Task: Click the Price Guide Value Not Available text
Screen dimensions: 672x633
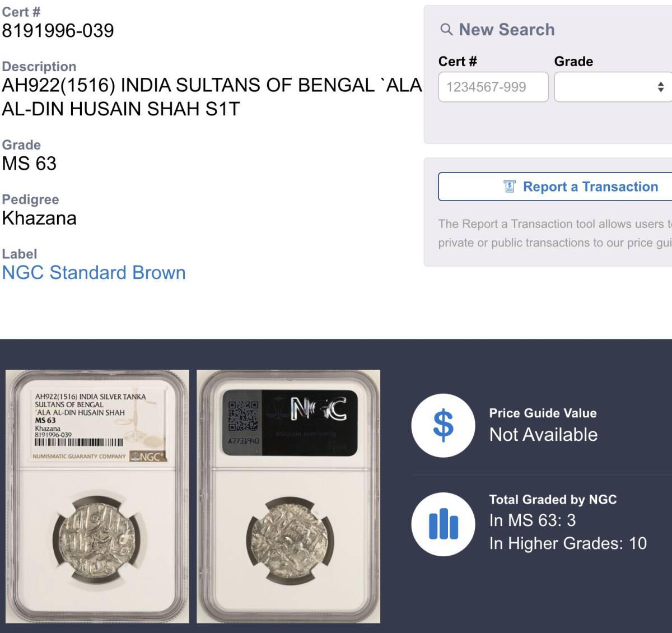Action: coord(543,435)
